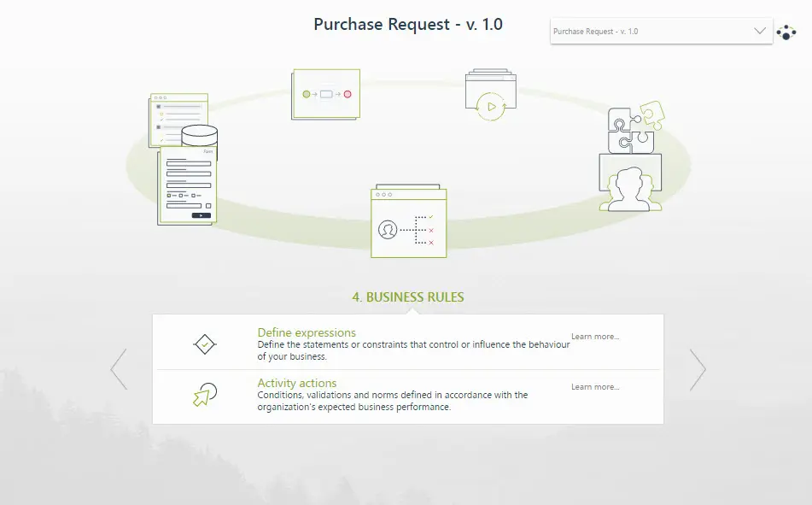Click Learn more for Define expressions
812x505 pixels.
(x=595, y=337)
